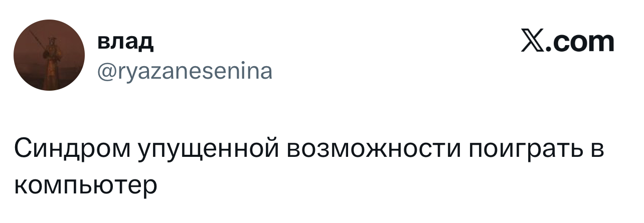This screenshot has height=223, width=644.
Task: Click the X logo glyph
Action: [534, 42]
